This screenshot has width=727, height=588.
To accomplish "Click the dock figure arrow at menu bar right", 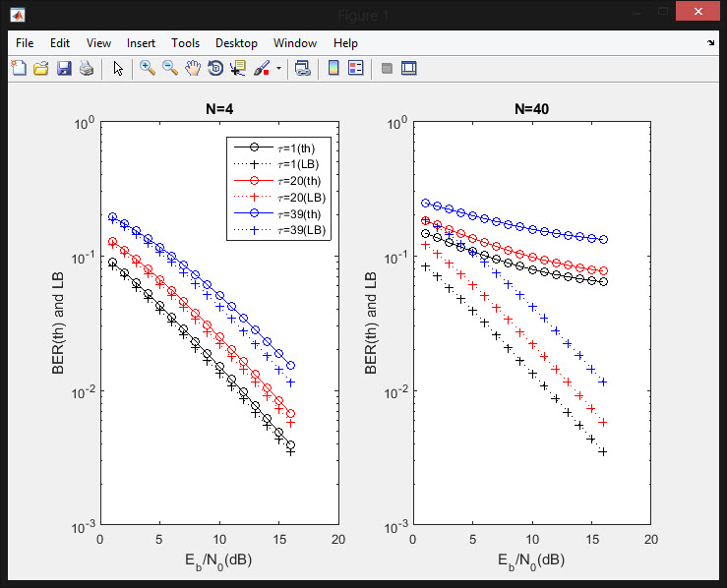I will [x=711, y=42].
